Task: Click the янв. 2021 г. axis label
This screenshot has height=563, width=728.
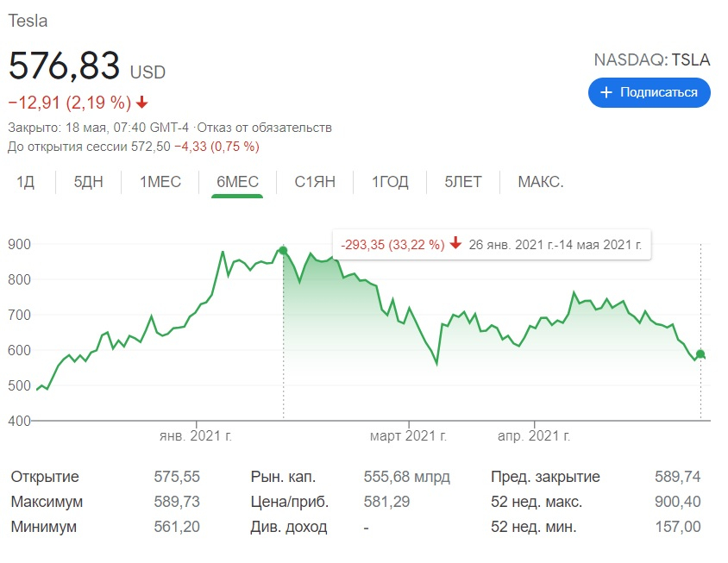Action: [x=196, y=435]
